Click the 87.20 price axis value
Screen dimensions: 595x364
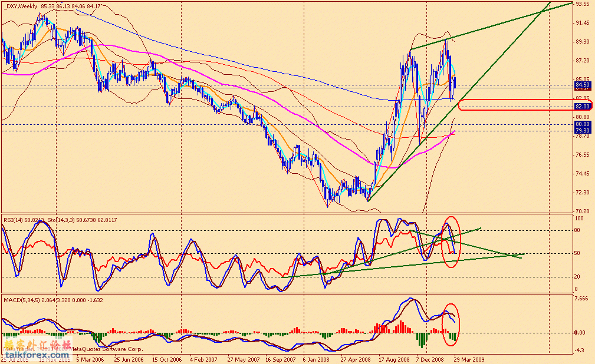583,61
